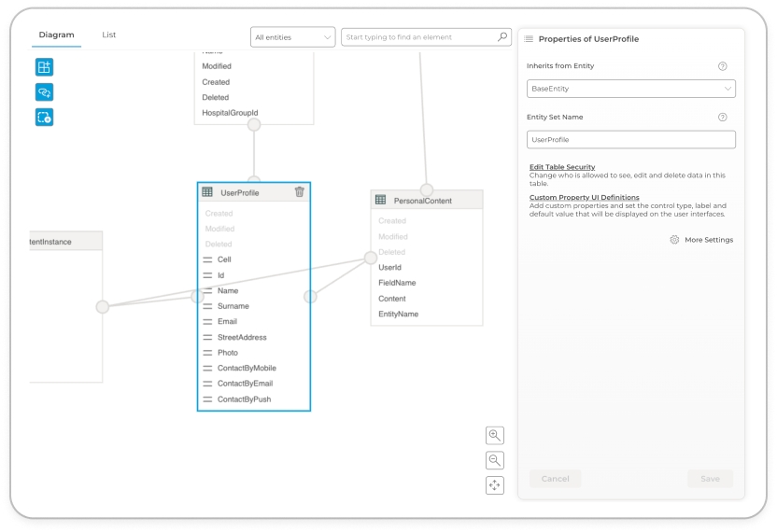Switch to the List tab
This screenshot has height=532, width=777.
click(x=109, y=35)
